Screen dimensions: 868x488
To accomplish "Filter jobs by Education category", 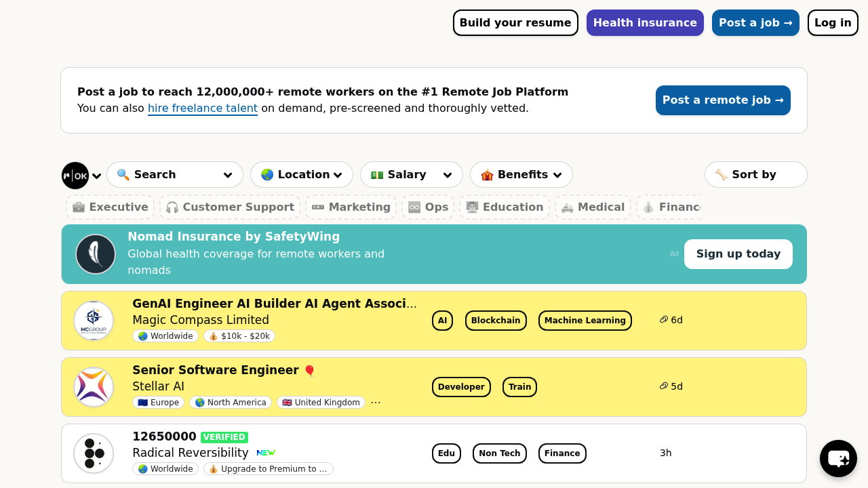I will coord(505,207).
